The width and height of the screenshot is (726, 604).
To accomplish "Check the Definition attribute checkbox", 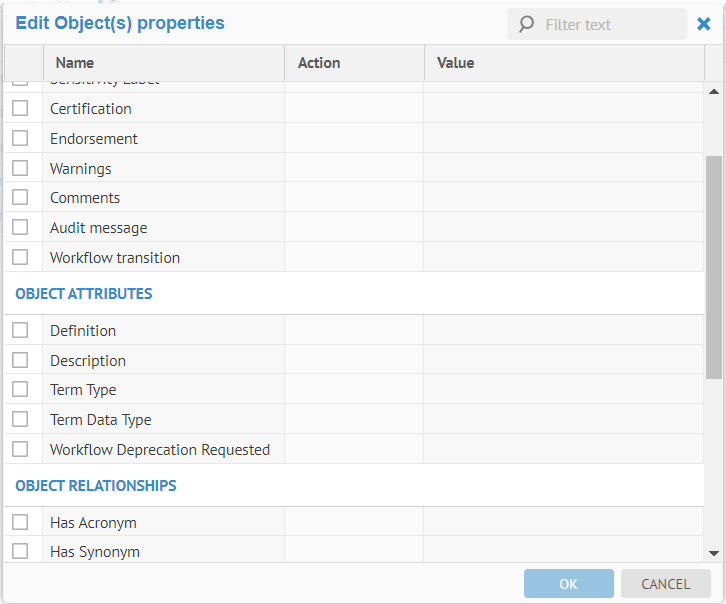I will (20, 330).
